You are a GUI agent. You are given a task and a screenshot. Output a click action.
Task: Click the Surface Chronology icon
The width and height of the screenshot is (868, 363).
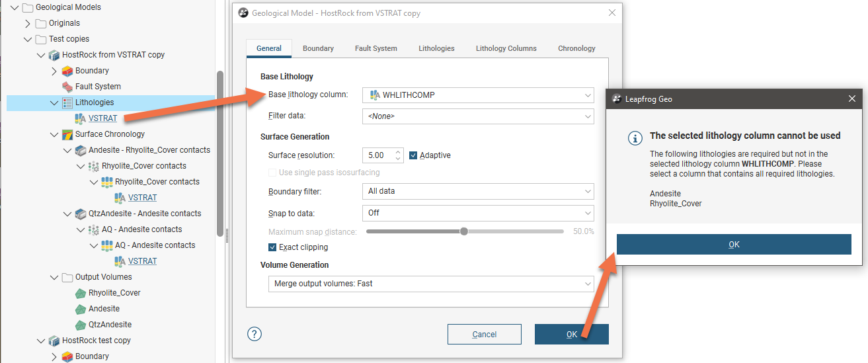67,134
